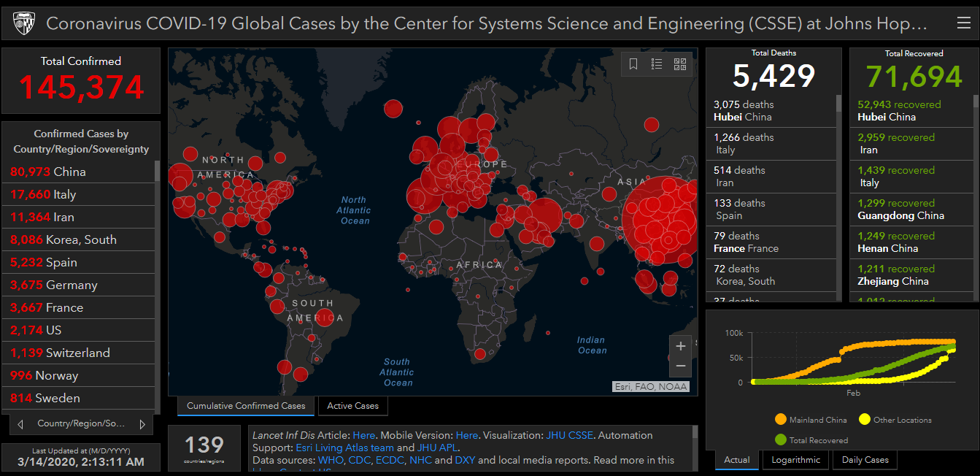The image size is (980, 476).
Task: Select the 5,232 Spain row
Action: (x=79, y=262)
